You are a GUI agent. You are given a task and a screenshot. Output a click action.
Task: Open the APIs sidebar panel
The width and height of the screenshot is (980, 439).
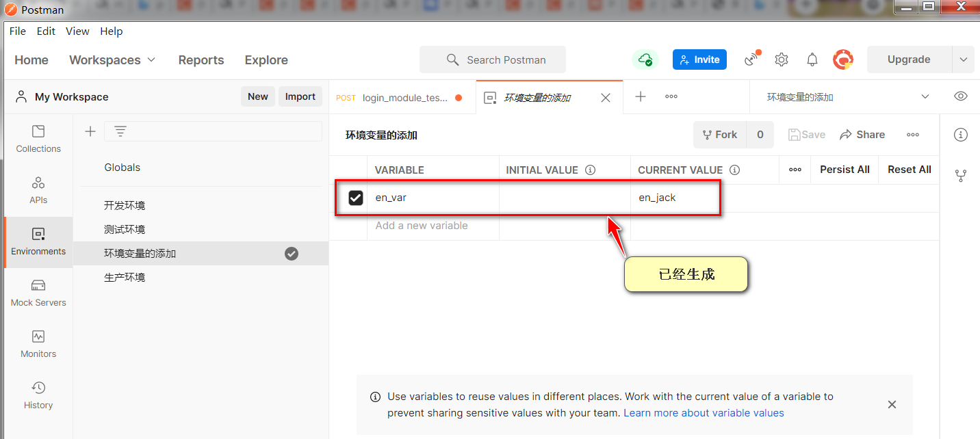pos(38,191)
